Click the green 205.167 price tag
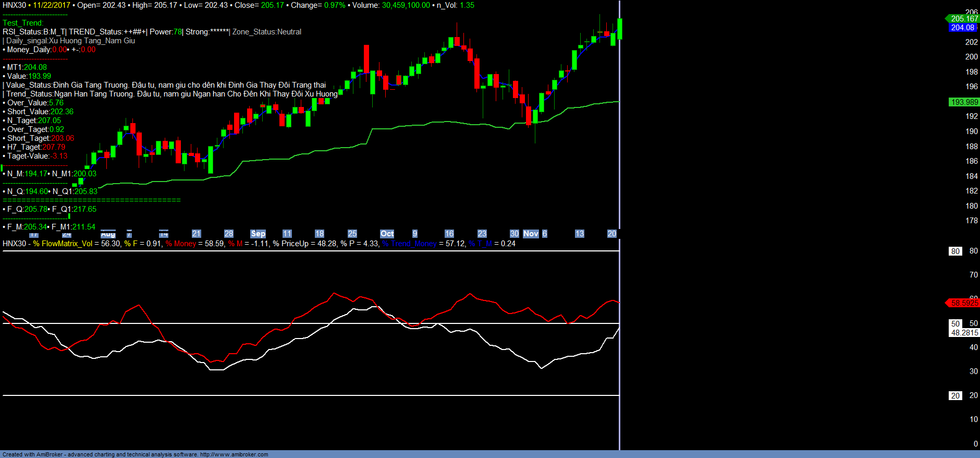This screenshot has width=980, height=458. pyautogui.click(x=964, y=19)
